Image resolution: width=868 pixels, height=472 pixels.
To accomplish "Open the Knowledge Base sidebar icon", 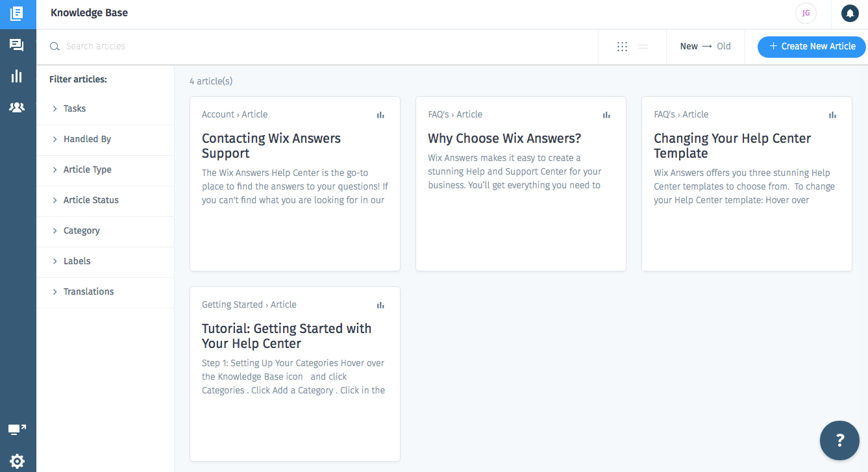I will (x=18, y=14).
